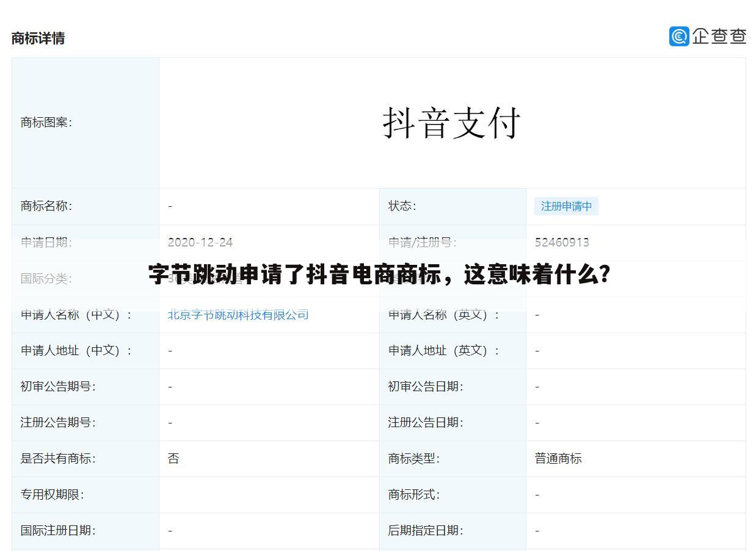Click the 申请人地址（中文） label
756x551 pixels.
coord(76,351)
